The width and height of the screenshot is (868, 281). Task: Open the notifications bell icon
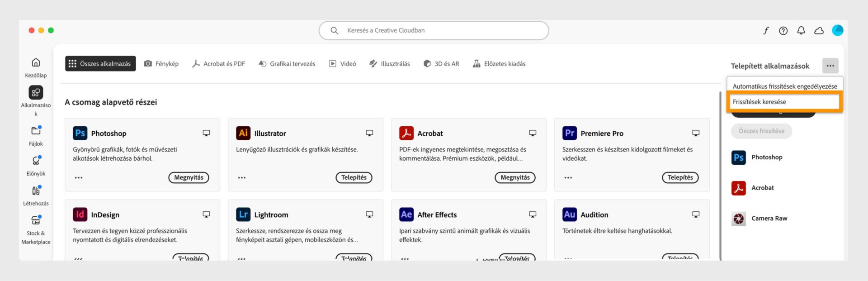801,30
